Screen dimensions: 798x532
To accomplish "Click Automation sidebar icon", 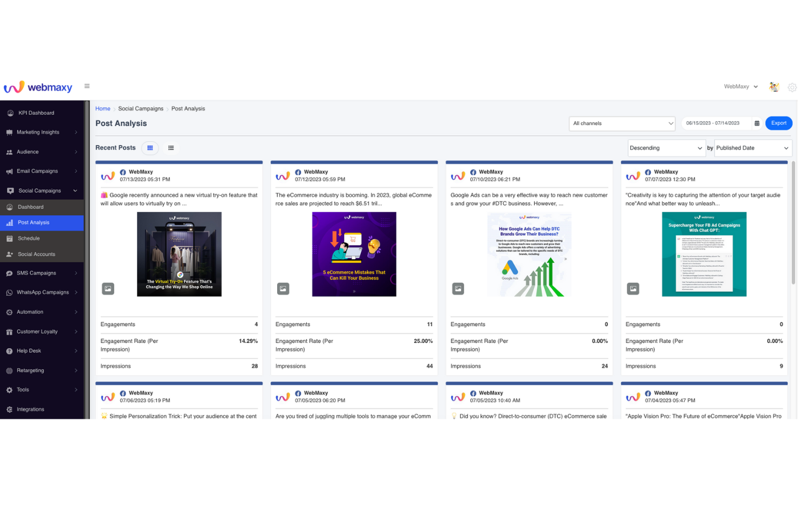I will pos(10,312).
